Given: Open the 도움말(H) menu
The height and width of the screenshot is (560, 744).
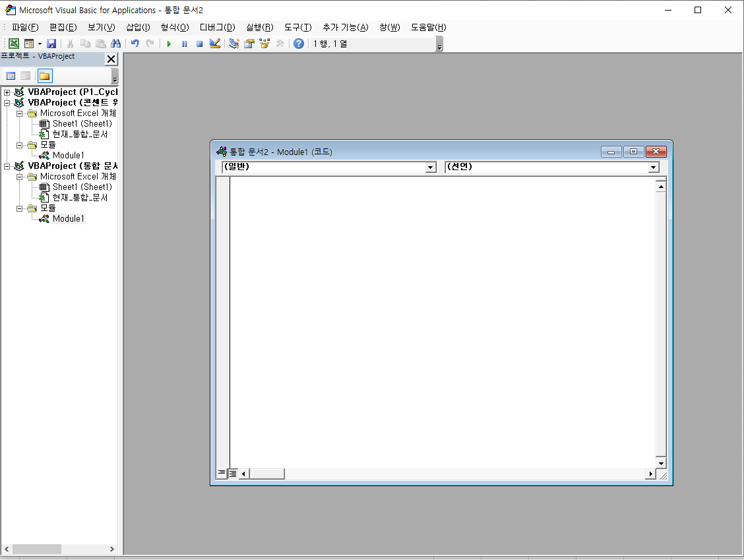Looking at the screenshot, I should (429, 28).
